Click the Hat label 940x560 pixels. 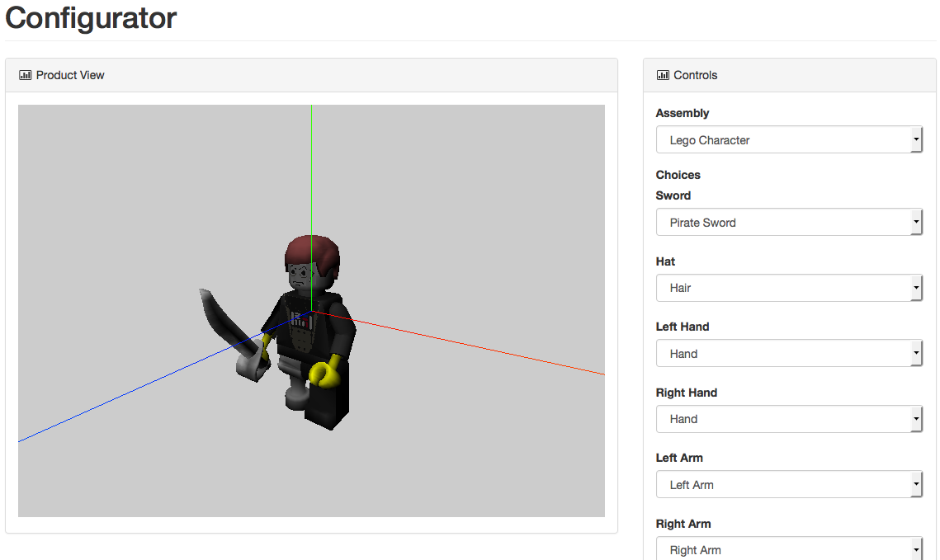pos(665,261)
